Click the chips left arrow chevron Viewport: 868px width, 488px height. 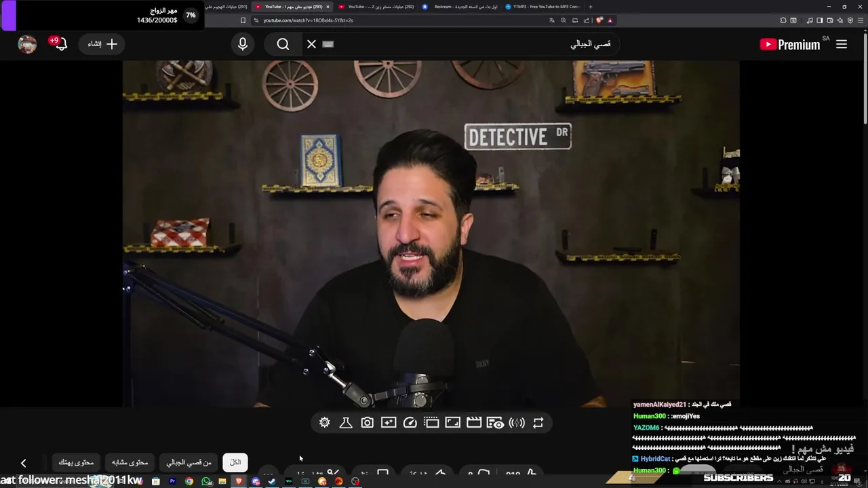point(24,463)
